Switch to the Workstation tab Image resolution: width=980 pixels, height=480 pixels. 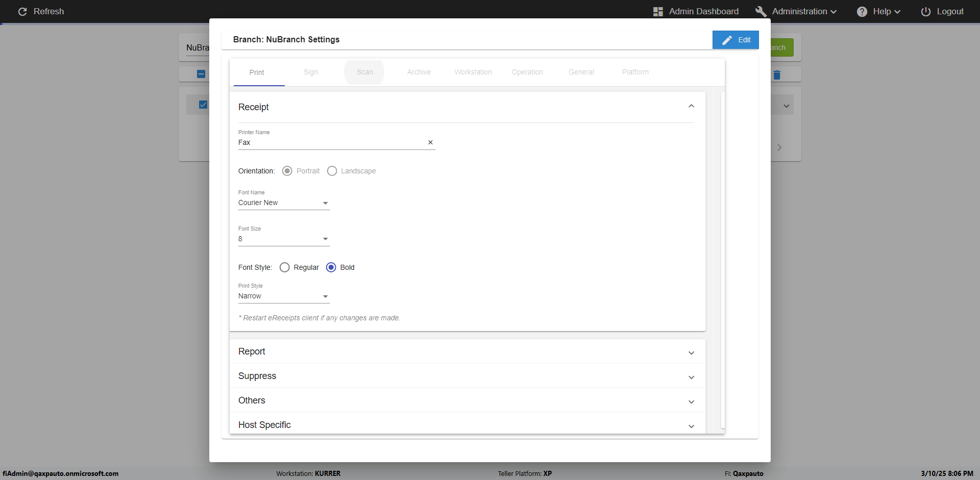coord(473,72)
